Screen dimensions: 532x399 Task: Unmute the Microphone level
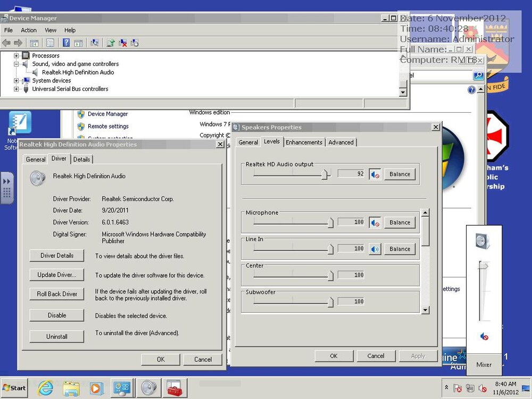pos(375,222)
